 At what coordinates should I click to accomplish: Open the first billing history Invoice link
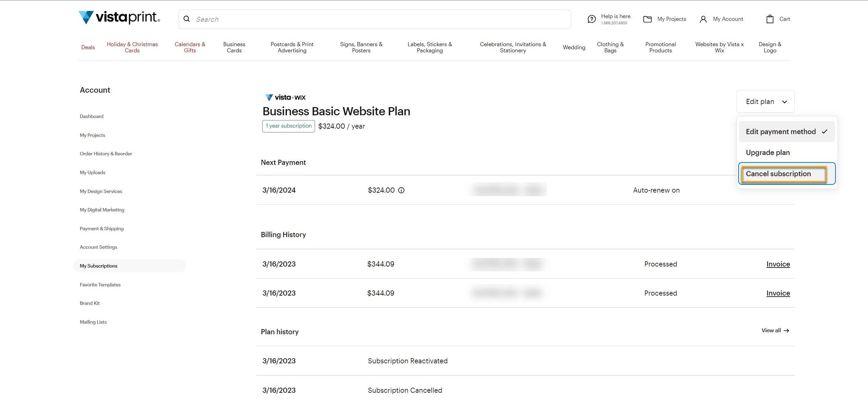click(778, 264)
